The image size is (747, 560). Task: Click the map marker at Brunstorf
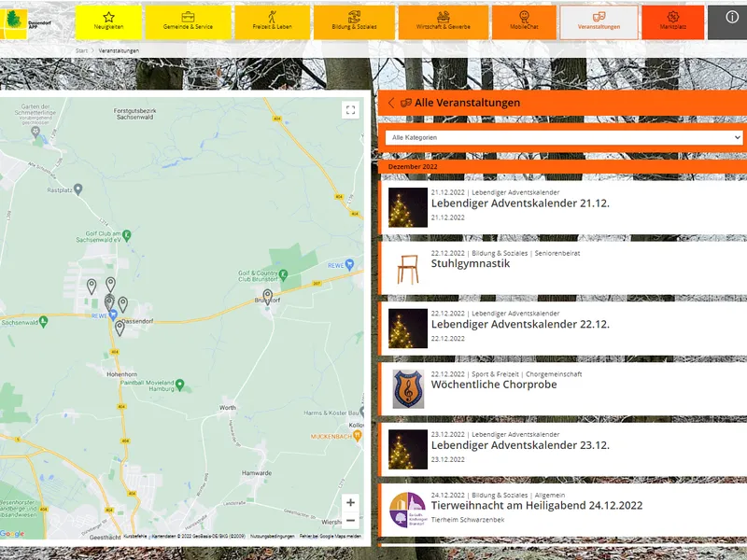pyautogui.click(x=268, y=296)
